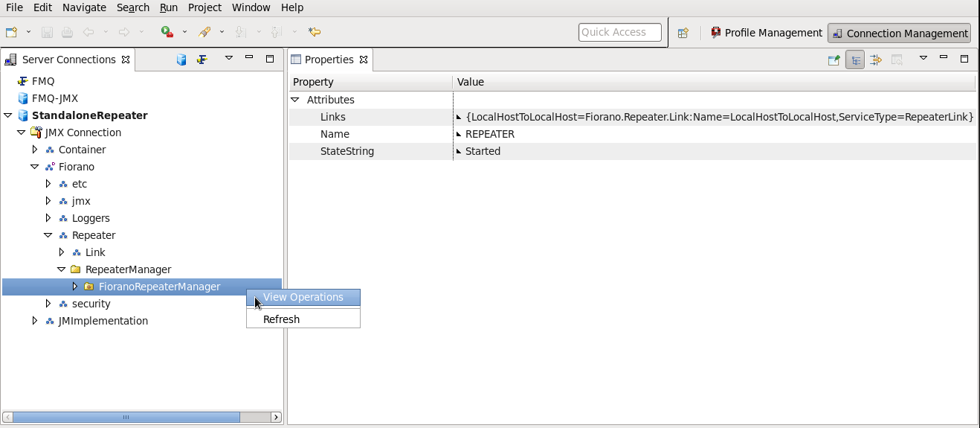The image size is (980, 428).
Task: Minimize the Server Connections panel
Action: 249,58
